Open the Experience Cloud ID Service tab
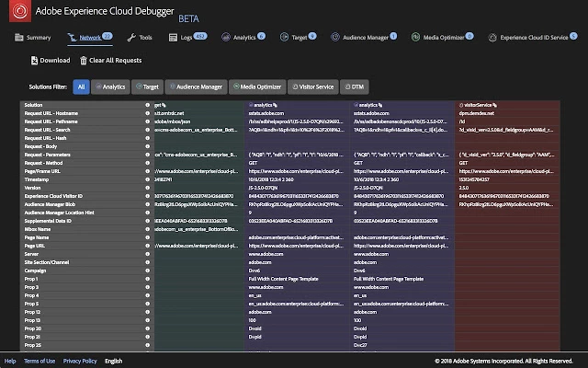588x368 pixels. tap(533, 37)
